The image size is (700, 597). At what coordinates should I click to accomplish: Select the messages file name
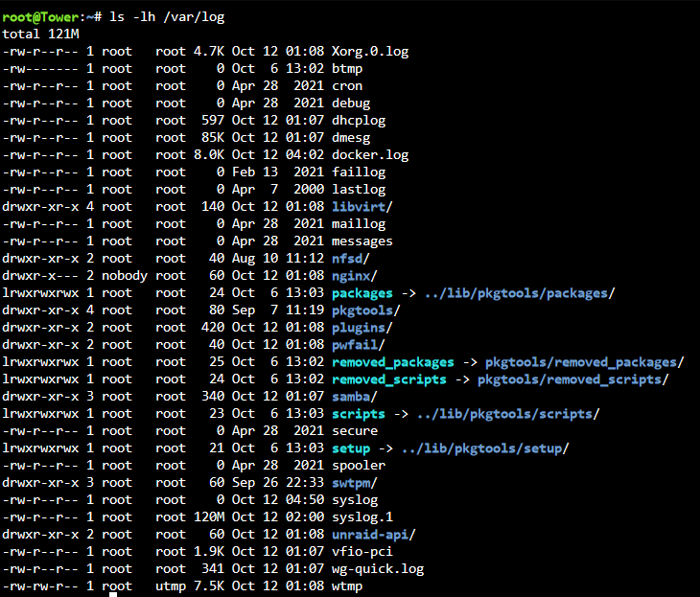[x=362, y=241]
